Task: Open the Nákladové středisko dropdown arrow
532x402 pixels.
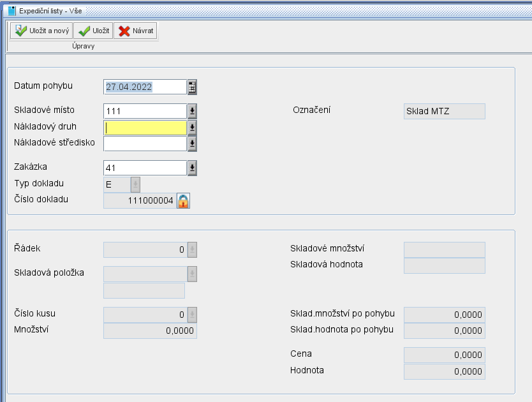Action: 192,144
